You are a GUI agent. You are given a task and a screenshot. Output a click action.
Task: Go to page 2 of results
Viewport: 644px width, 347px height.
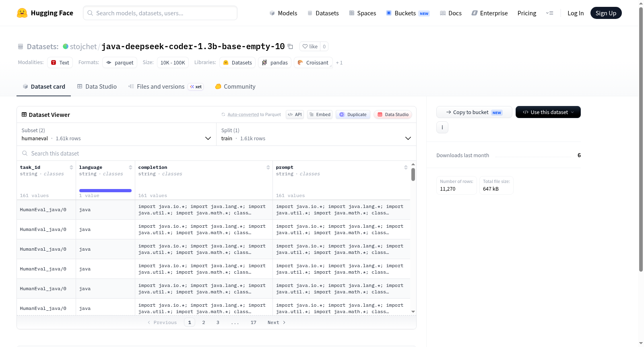(x=204, y=322)
